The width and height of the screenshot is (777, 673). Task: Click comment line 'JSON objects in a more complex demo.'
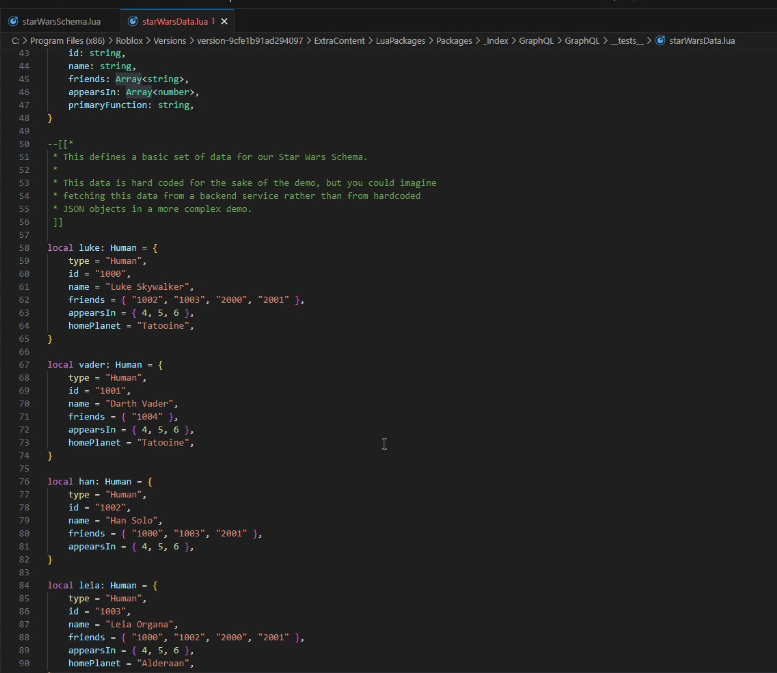click(x=158, y=209)
